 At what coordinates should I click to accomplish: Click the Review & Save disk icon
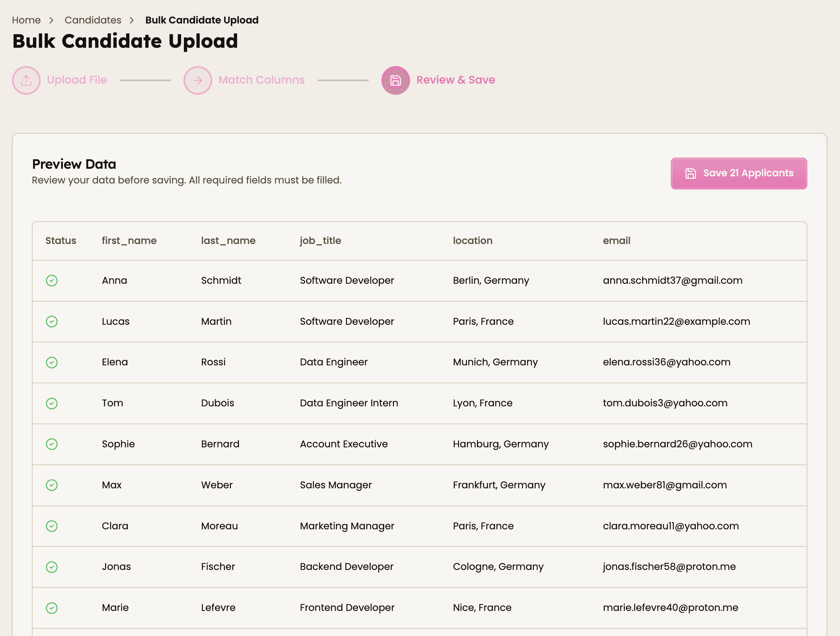point(395,80)
